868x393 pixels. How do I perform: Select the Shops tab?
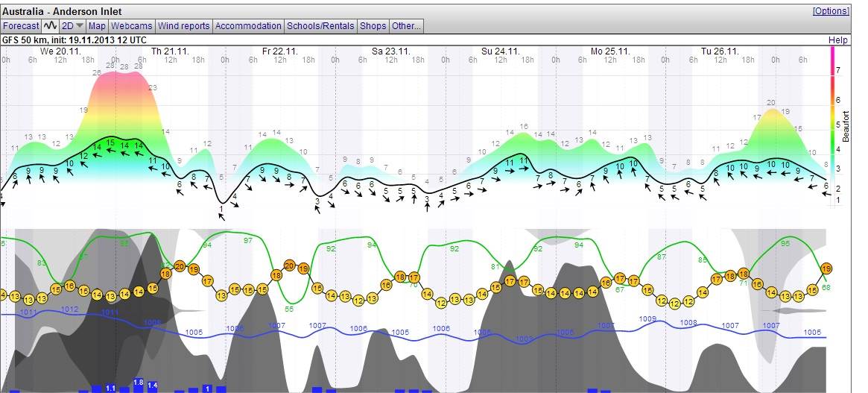pos(373,25)
